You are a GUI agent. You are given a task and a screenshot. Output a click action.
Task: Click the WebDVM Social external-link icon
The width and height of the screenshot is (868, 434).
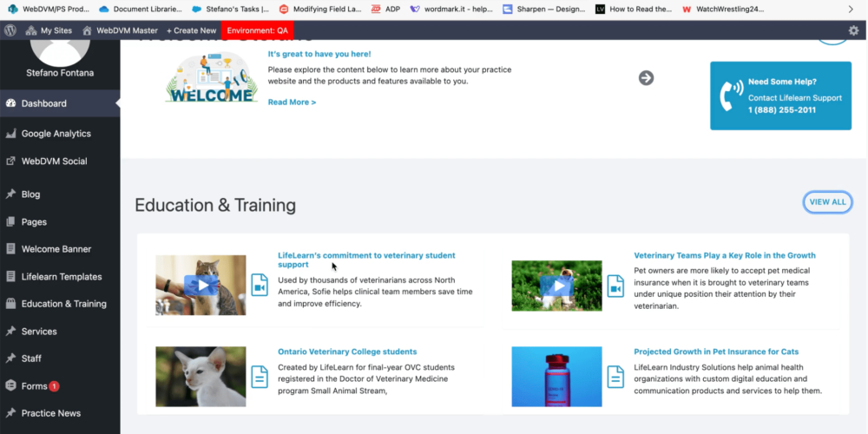[x=10, y=161]
